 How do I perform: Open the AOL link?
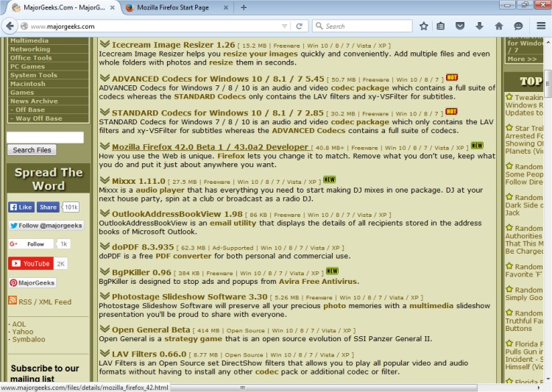[19, 324]
